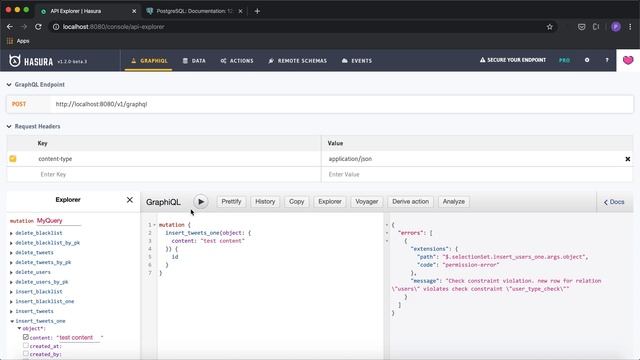Open the Apps shortcut in bookmarks bar

(18, 41)
